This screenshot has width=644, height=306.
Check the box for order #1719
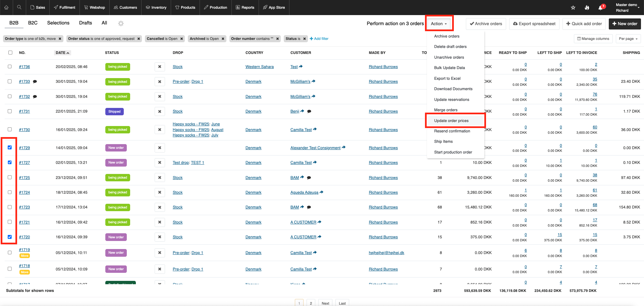pos(10,253)
